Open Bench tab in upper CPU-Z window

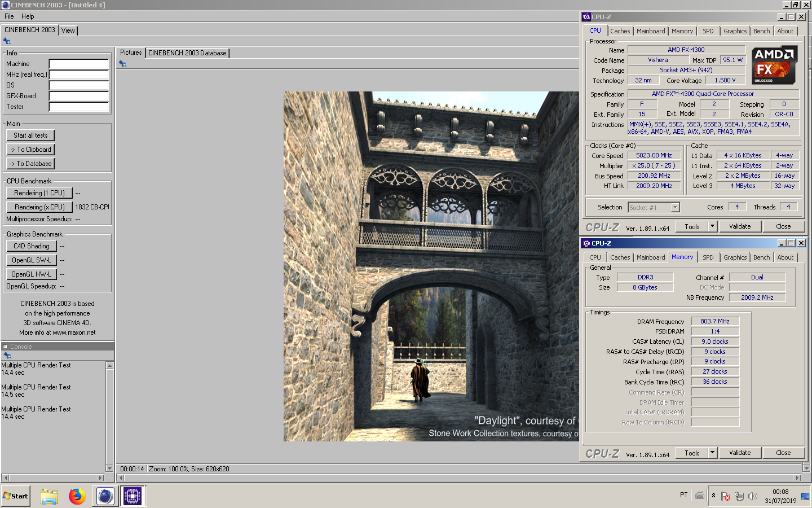(x=761, y=31)
